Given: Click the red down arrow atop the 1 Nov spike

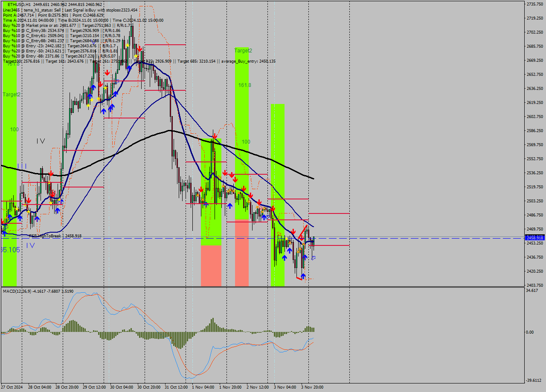Looking at the screenshot, I should coord(215,136).
